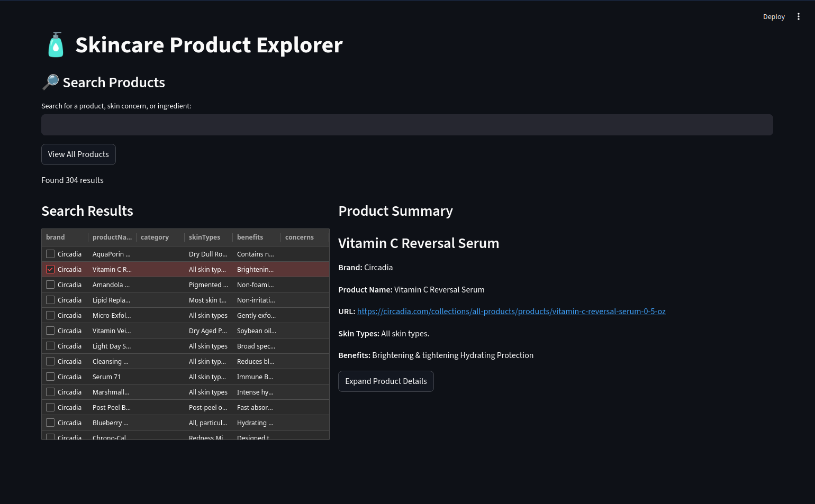Click the 'Post-peel o...' skin types cell
This screenshot has height=504, width=815.
[x=209, y=407]
